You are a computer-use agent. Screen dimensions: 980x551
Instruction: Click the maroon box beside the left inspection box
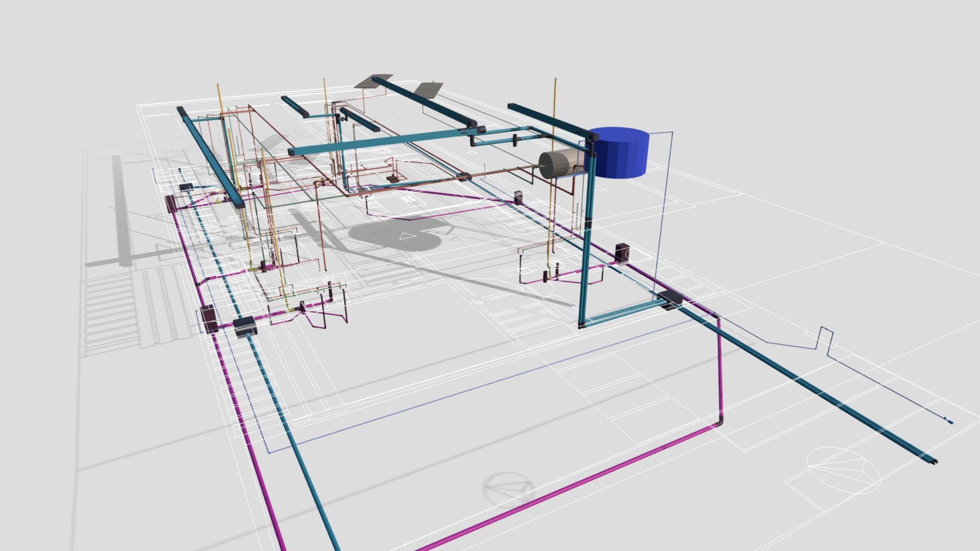click(209, 318)
